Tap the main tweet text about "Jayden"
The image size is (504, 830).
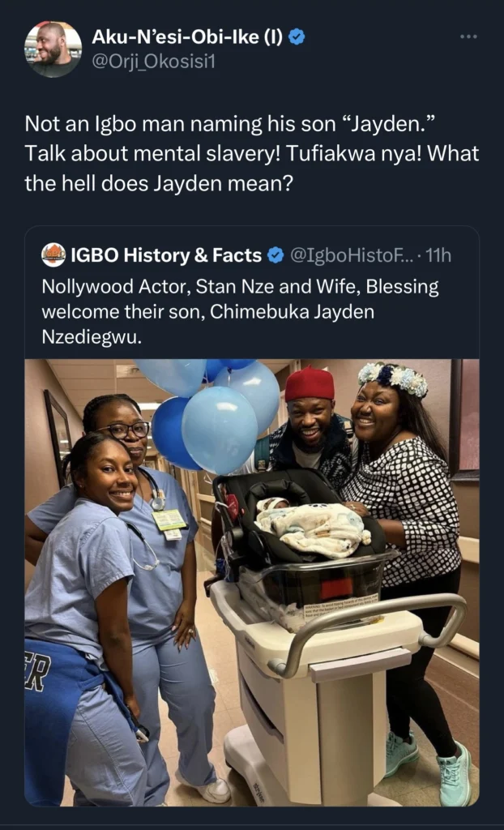point(252,155)
